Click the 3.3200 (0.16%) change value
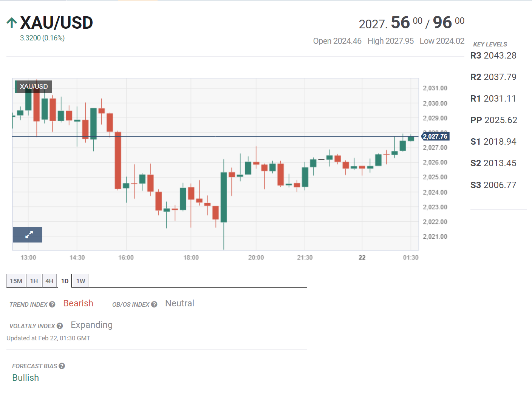The image size is (532, 397). coord(42,38)
